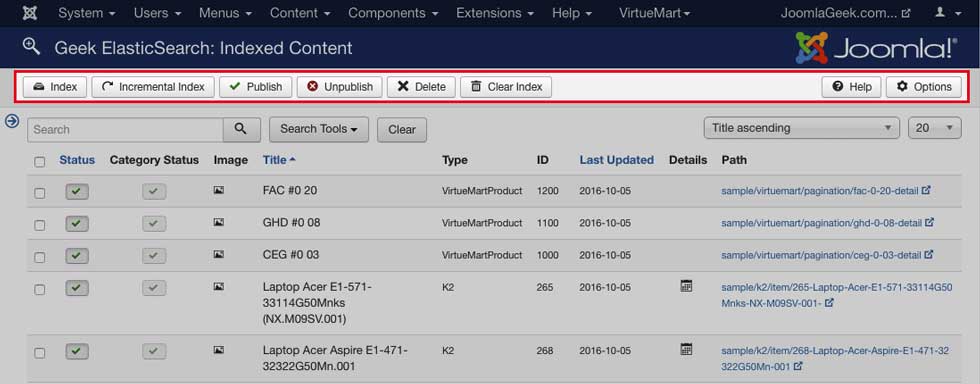Click the sidebar toggle arrow icon
The height and width of the screenshot is (384, 980).
pyautogui.click(x=11, y=121)
